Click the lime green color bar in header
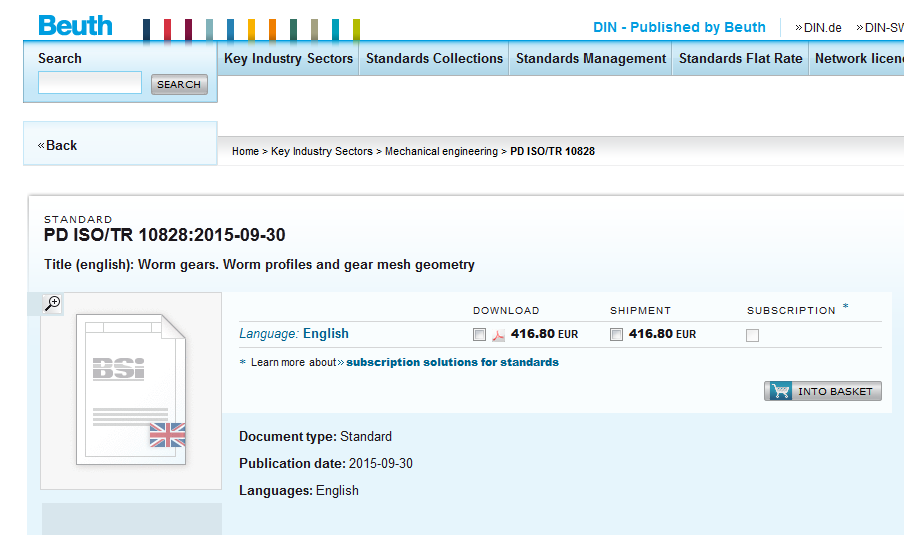The image size is (904, 535). coord(356,29)
